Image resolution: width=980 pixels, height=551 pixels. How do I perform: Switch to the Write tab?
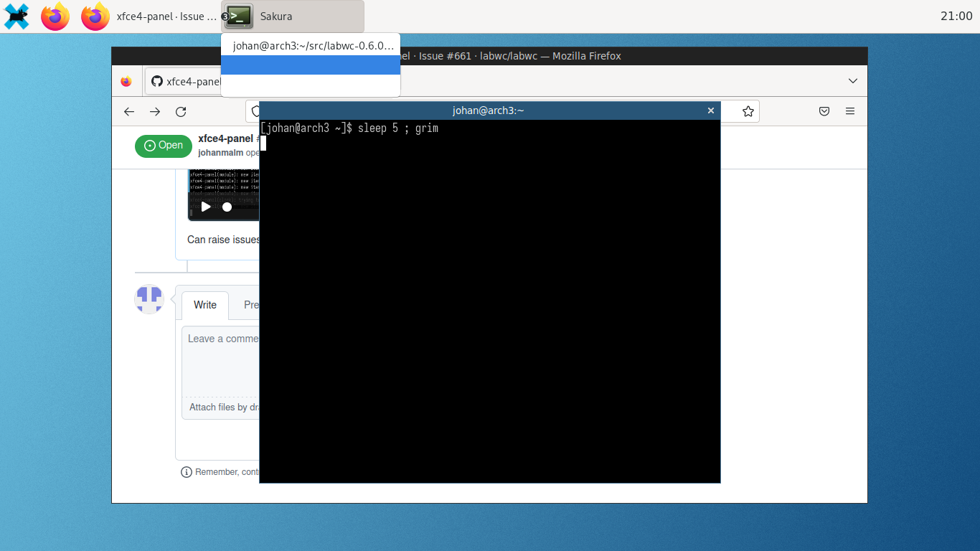204,305
